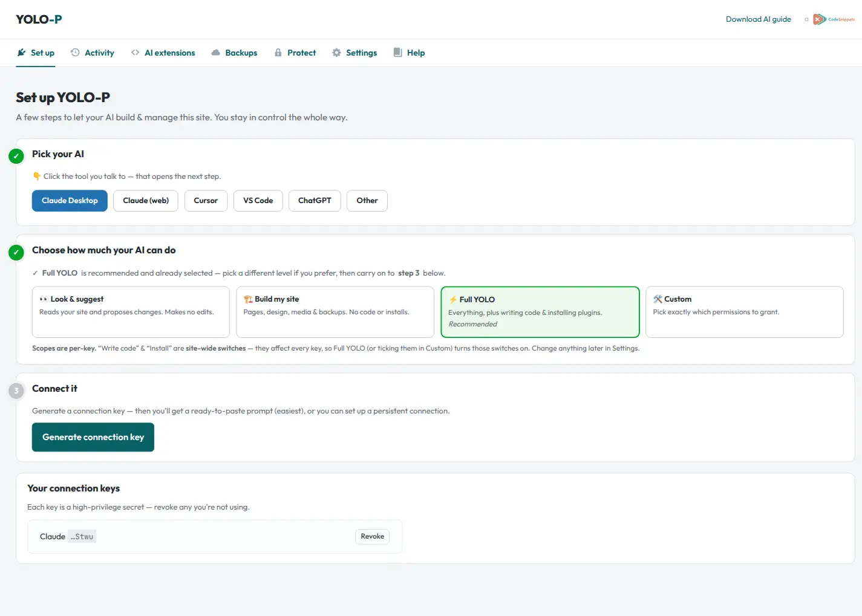Open the Protect tab
This screenshot has height=616, width=862.
pyautogui.click(x=295, y=53)
